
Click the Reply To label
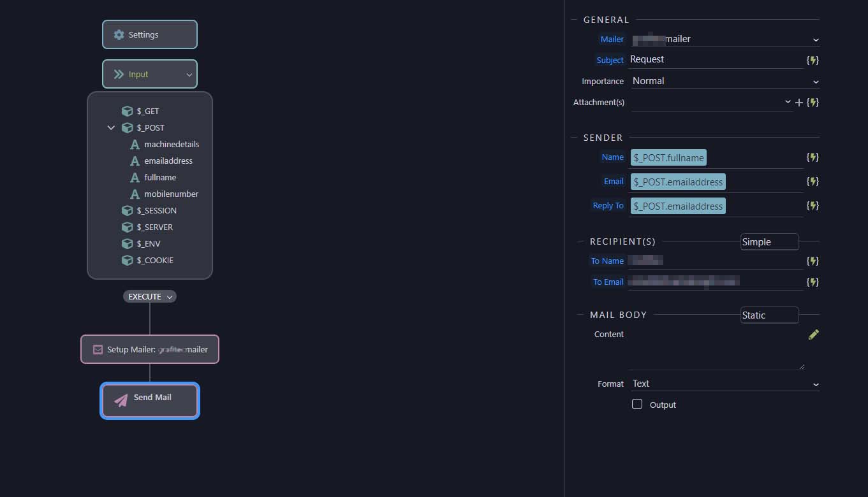click(608, 205)
